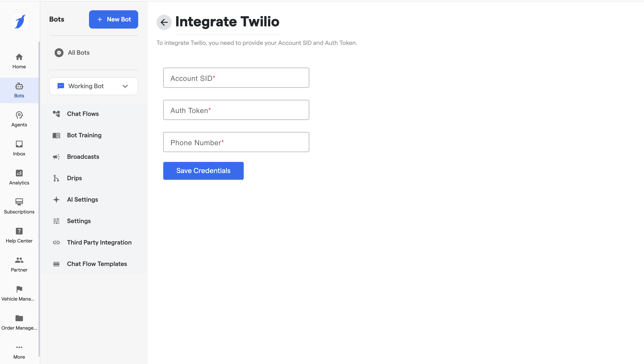
Task: Click the back arrow beside Integrate Twilio
Action: (164, 22)
